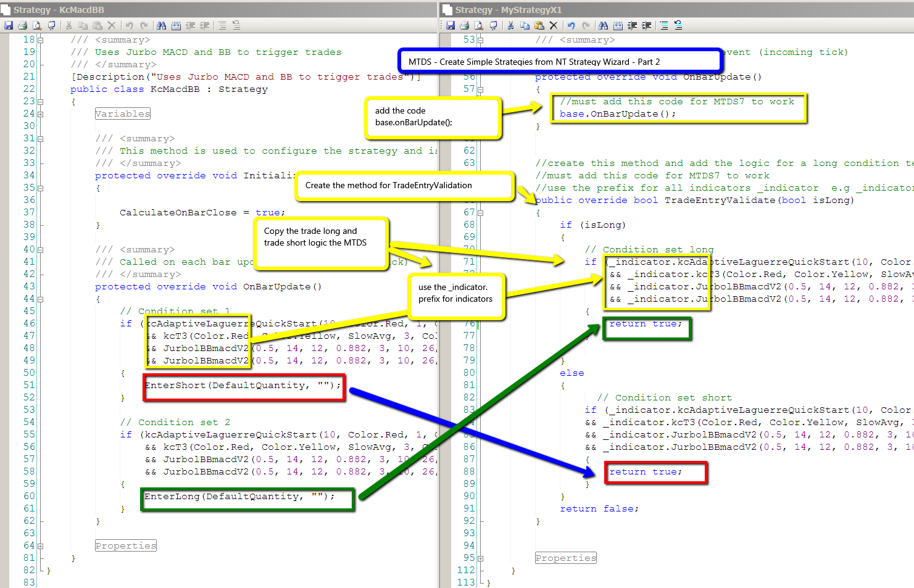The height and width of the screenshot is (588, 914).
Task: Click the TradeEntryValidate(bool isLong) method declaration
Action: pyautogui.click(x=695, y=201)
